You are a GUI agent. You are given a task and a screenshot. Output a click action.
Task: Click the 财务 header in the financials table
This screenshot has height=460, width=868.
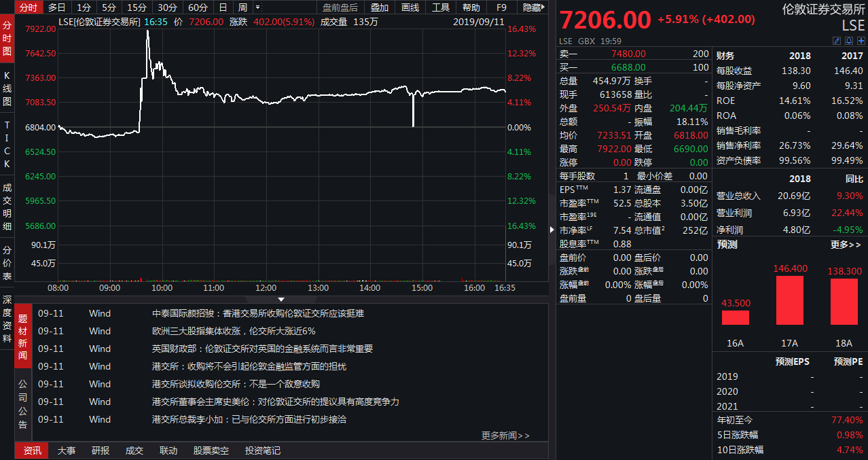click(725, 56)
